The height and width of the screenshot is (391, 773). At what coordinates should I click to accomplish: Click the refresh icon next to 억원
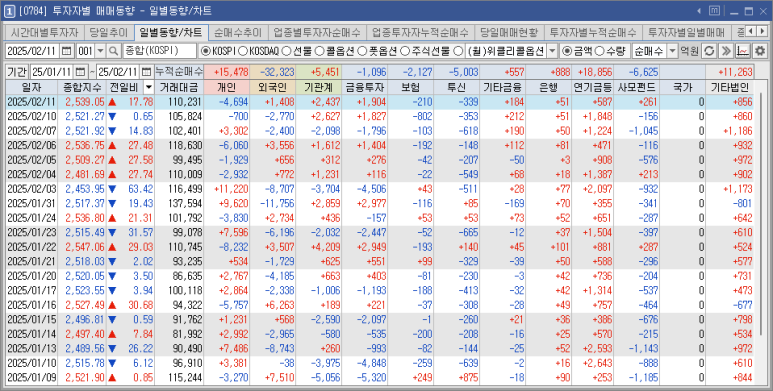pyautogui.click(x=708, y=51)
